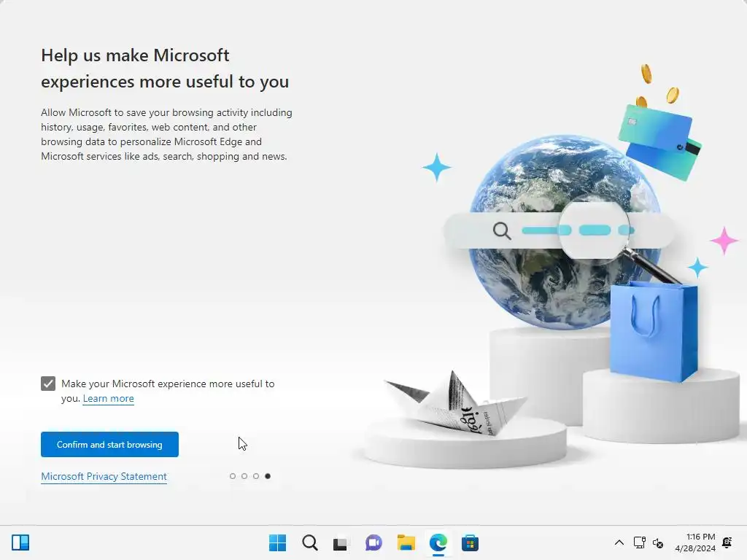
Task: Open Microsoft Store from taskbar
Action: pyautogui.click(x=471, y=542)
